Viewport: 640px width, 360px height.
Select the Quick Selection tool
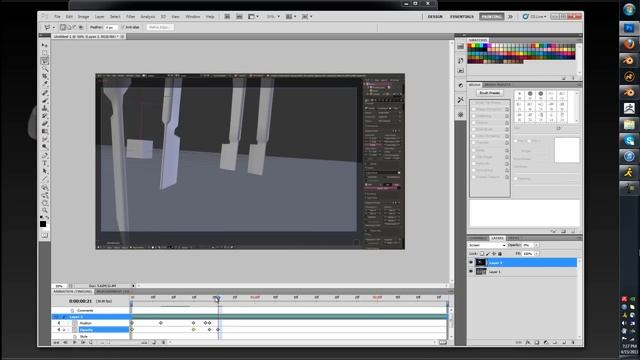point(44,69)
